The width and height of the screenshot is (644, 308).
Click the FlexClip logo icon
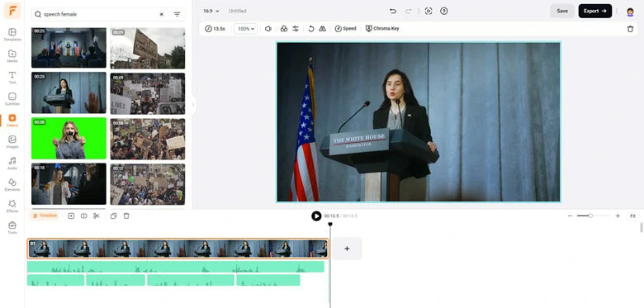tap(12, 11)
